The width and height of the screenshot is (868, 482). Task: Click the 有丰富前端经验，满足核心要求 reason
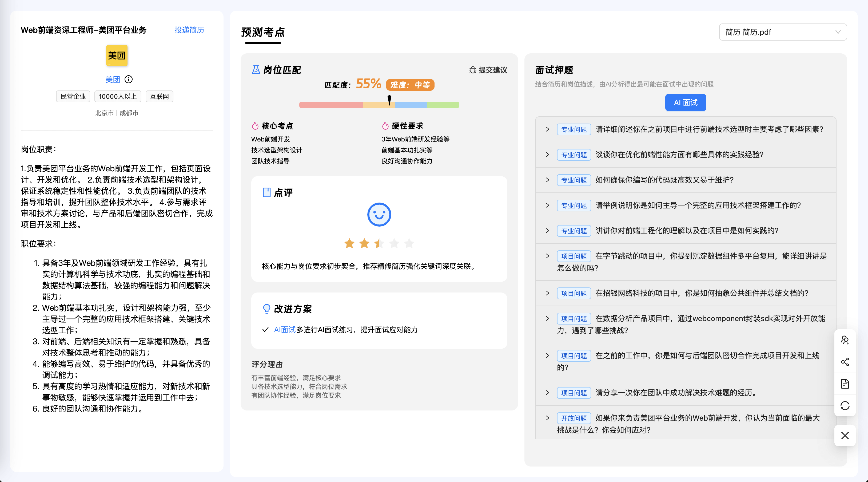(296, 377)
